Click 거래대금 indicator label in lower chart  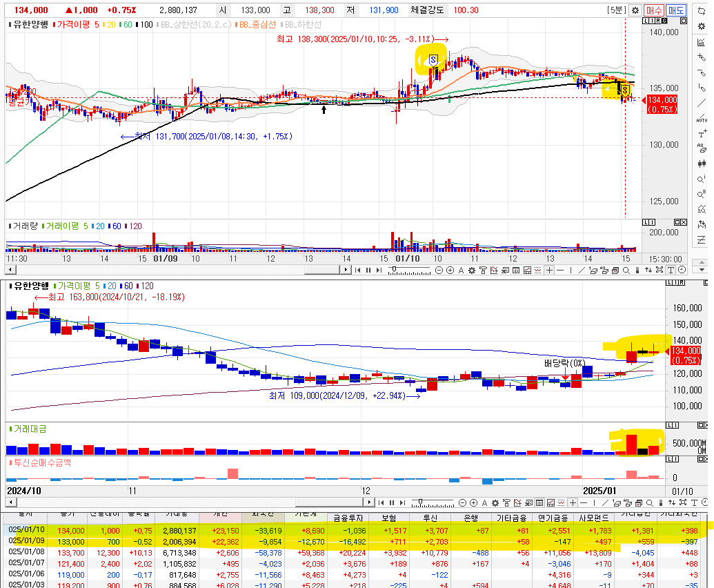pyautogui.click(x=28, y=429)
